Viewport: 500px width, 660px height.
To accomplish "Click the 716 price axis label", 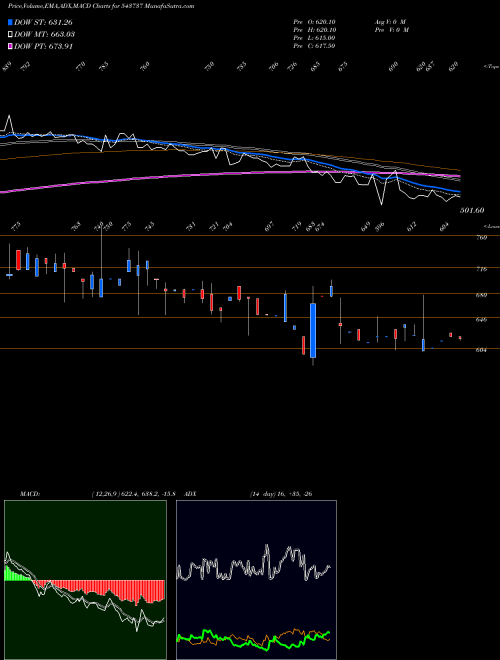I will [x=481, y=269].
